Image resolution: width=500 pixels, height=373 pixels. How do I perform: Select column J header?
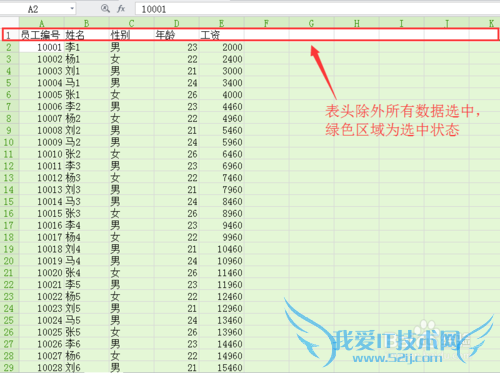click(x=446, y=23)
